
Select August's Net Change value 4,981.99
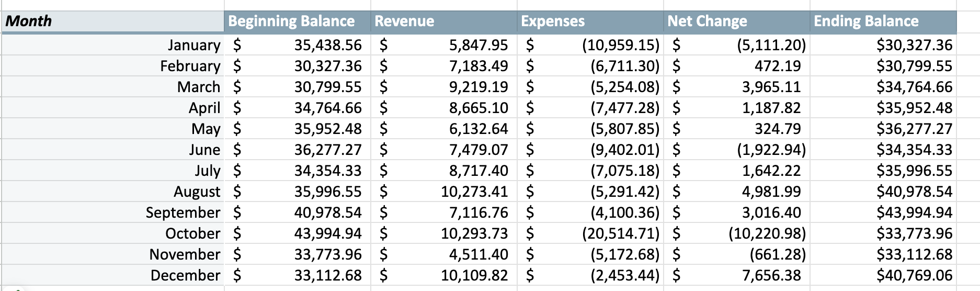click(x=771, y=192)
